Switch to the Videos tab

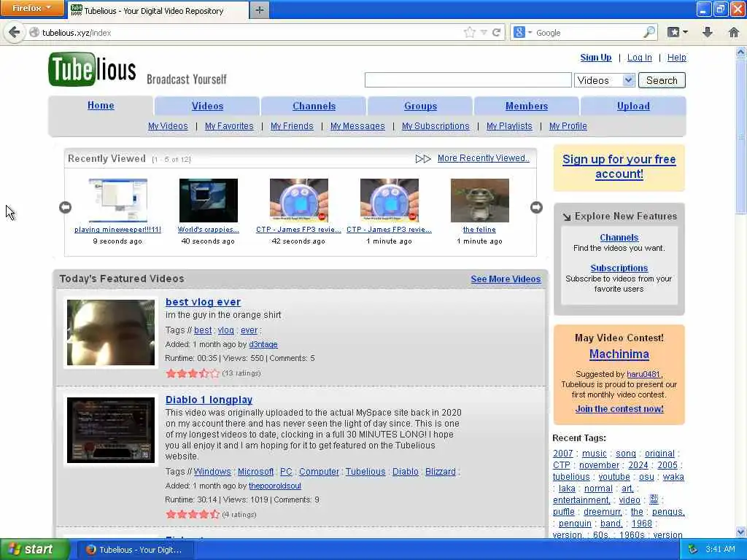pyautogui.click(x=207, y=106)
